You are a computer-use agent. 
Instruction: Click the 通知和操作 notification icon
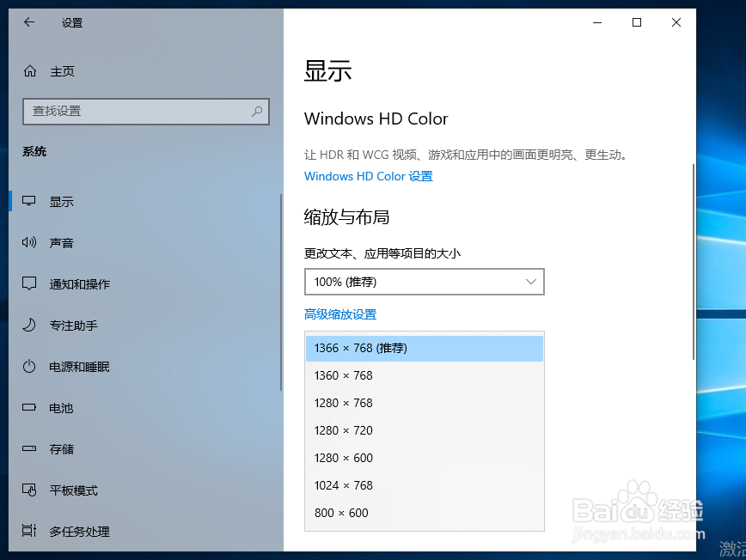click(x=29, y=283)
